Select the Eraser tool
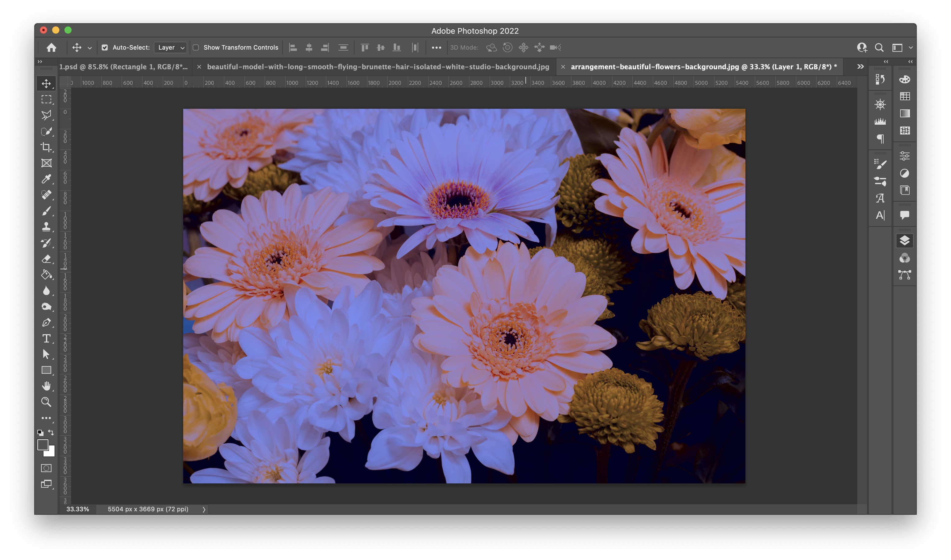Image resolution: width=951 pixels, height=560 pixels. click(x=46, y=259)
